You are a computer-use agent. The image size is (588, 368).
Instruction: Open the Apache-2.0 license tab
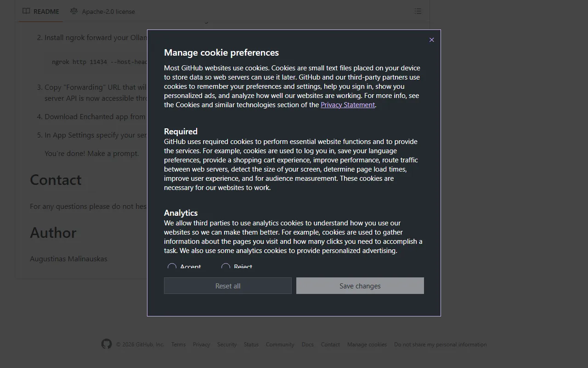click(x=108, y=11)
